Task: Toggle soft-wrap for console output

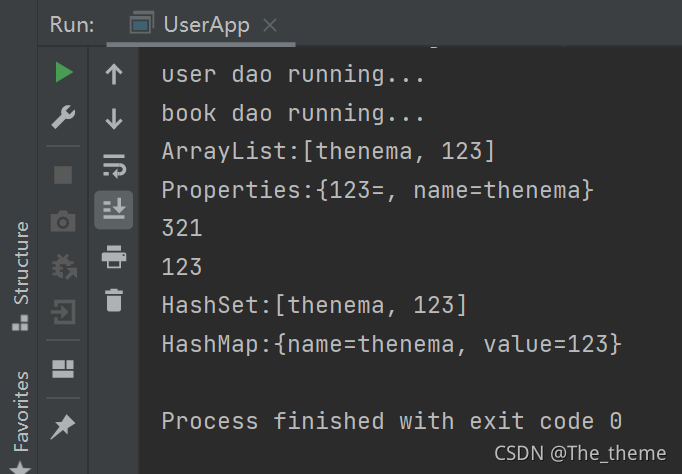Action: click(x=114, y=165)
